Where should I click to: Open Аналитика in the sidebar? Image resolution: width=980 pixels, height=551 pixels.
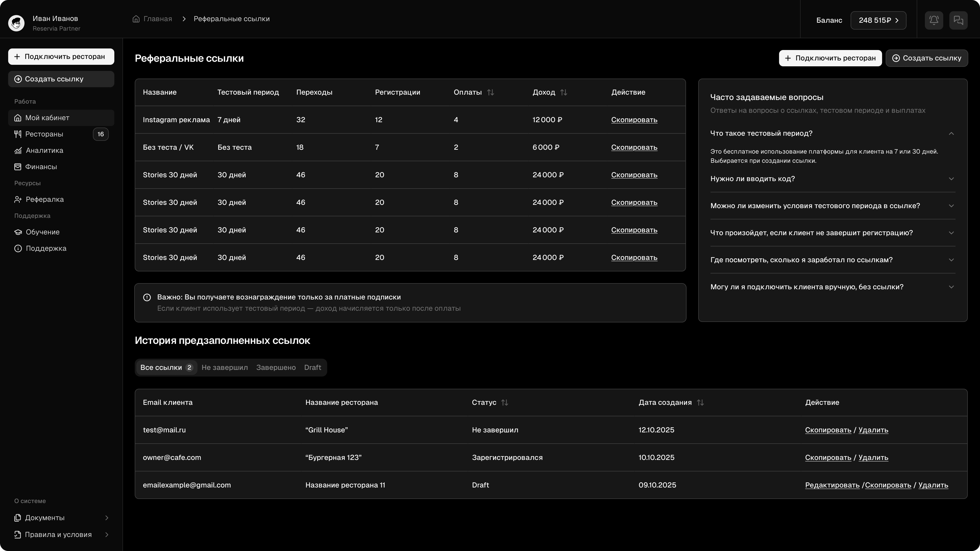click(44, 151)
